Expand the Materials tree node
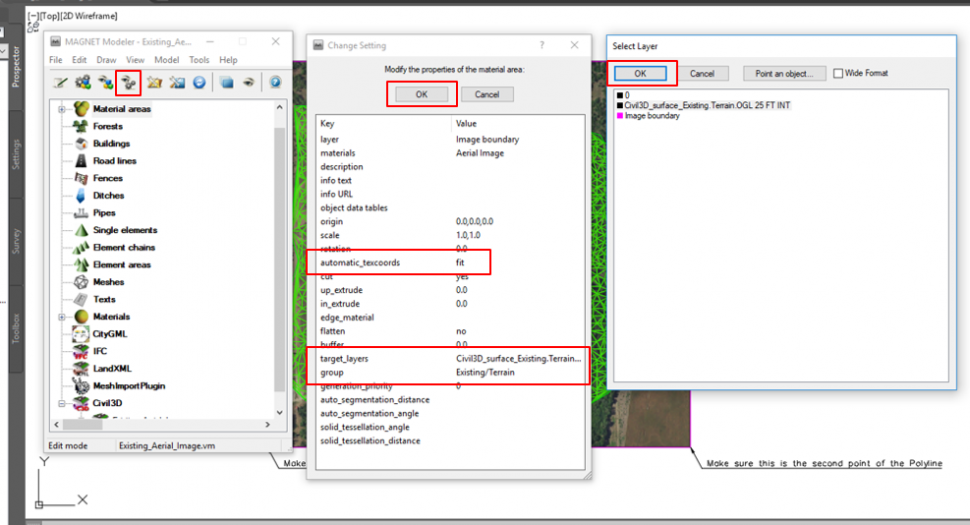The width and height of the screenshot is (970, 525). tap(62, 317)
